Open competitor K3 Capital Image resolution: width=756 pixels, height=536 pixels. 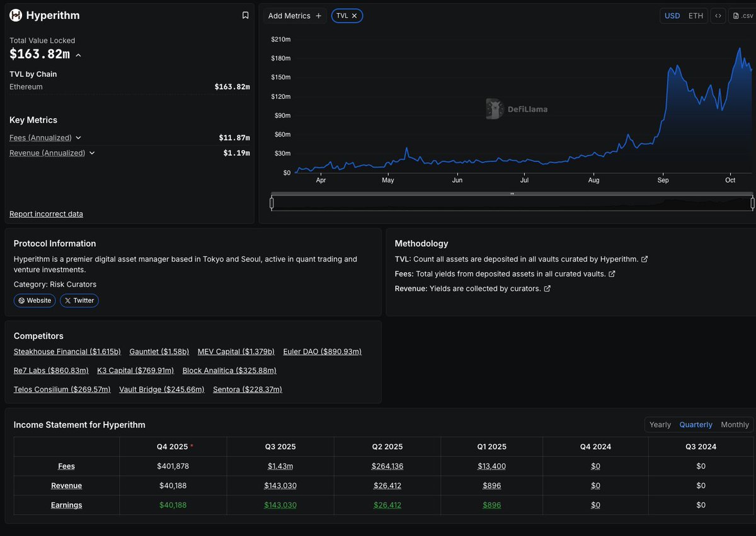pos(135,370)
